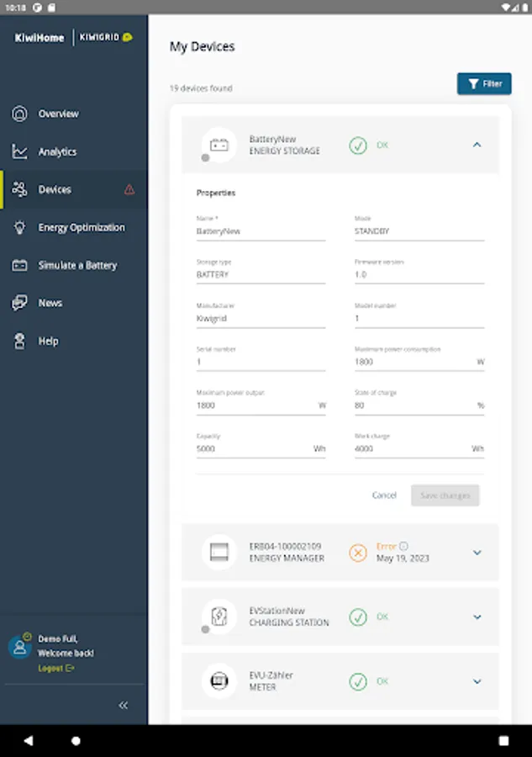Click the Demo Full user avatar
This screenshot has height=757, width=532.
[20, 647]
